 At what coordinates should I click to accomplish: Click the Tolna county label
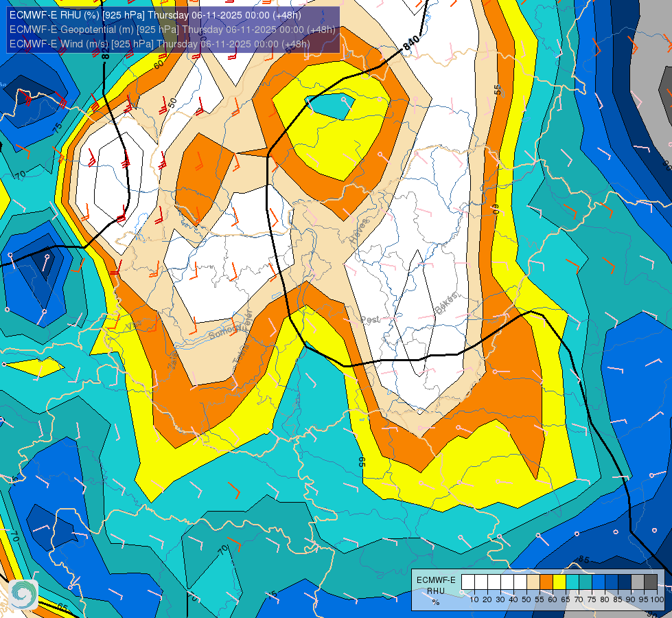point(240,354)
